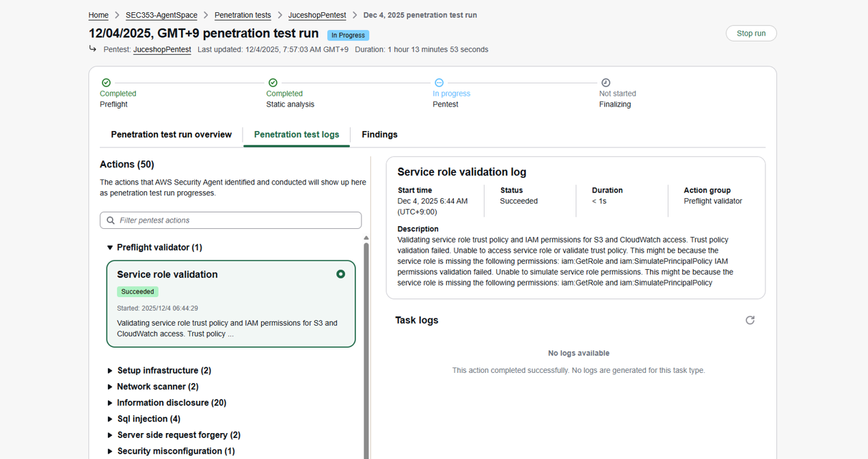
Task: Select the Service role validation radio button
Action: (x=340, y=274)
